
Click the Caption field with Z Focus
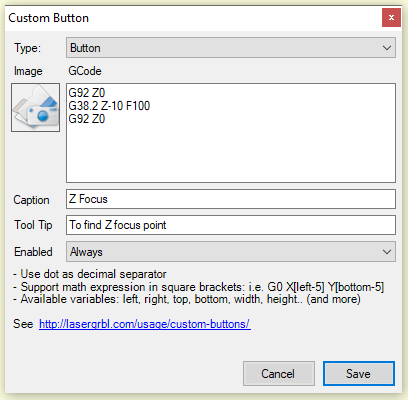point(231,199)
